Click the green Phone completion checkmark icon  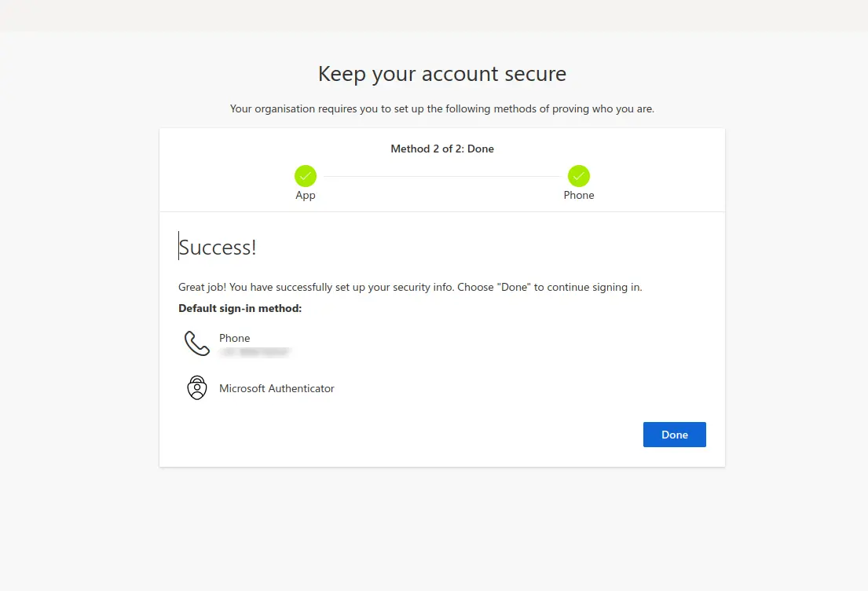(x=578, y=175)
